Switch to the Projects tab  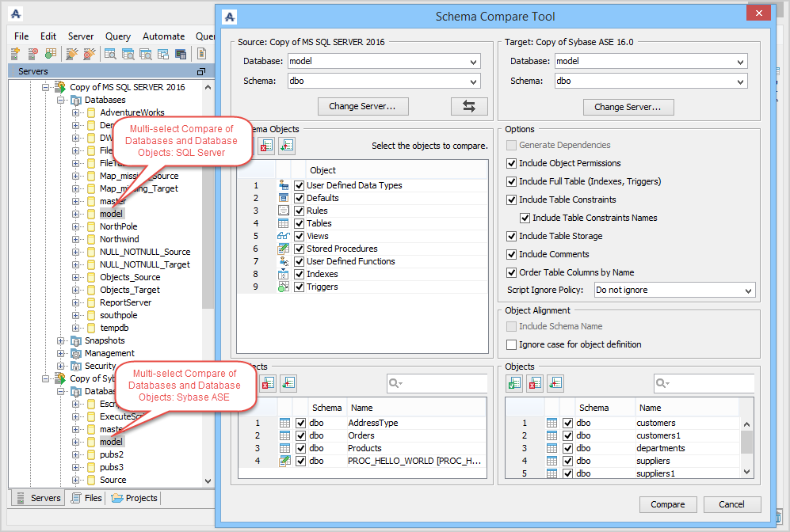pyautogui.click(x=135, y=498)
